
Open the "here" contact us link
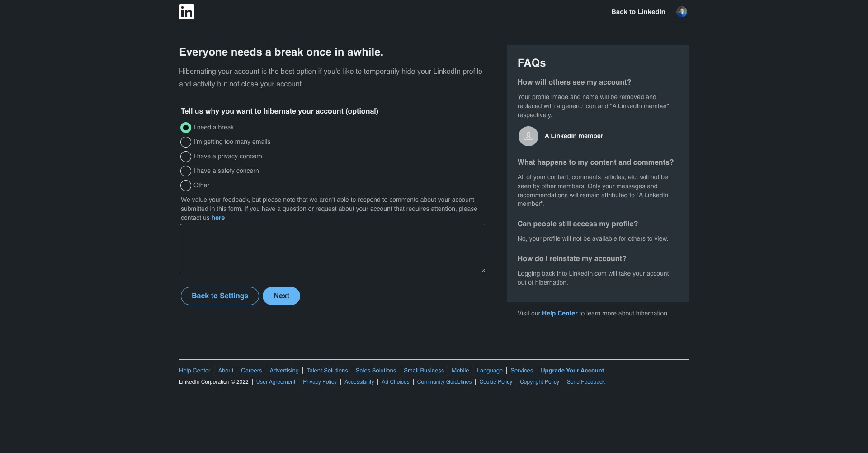point(218,218)
